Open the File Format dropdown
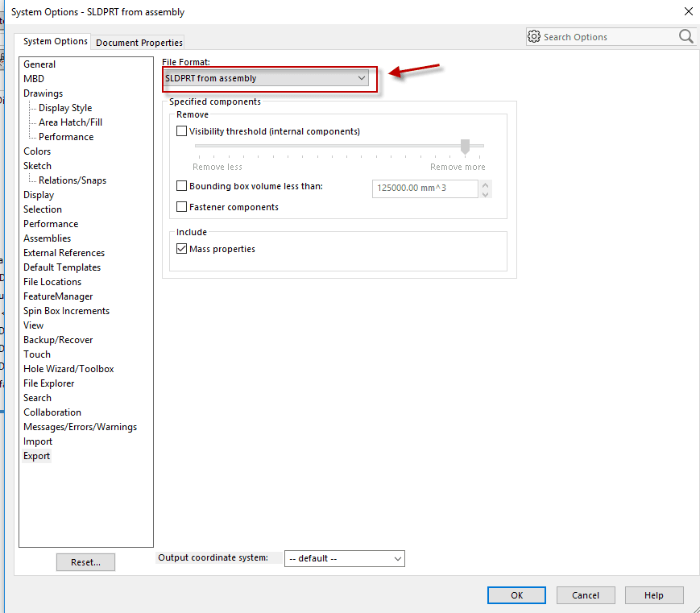This screenshot has height=613, width=700. [266, 78]
